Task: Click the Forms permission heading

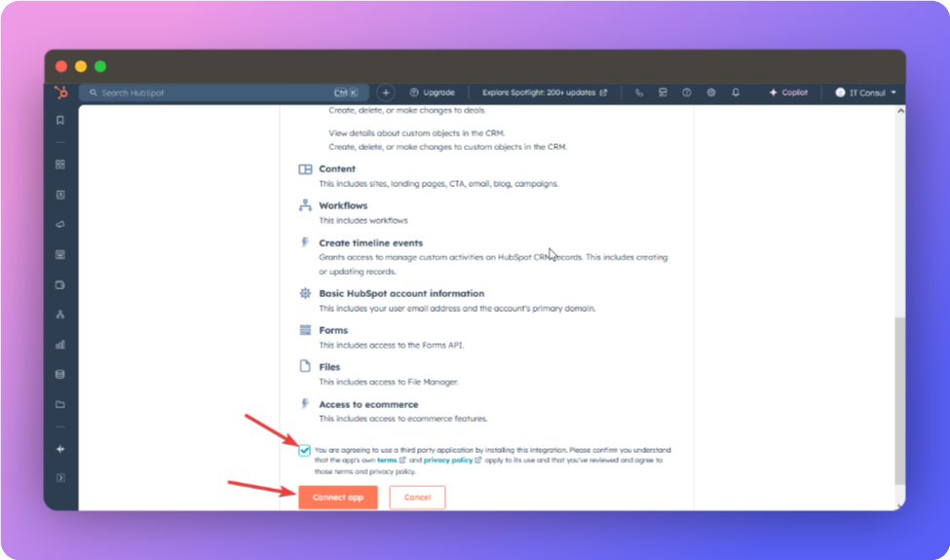Action: (x=333, y=330)
